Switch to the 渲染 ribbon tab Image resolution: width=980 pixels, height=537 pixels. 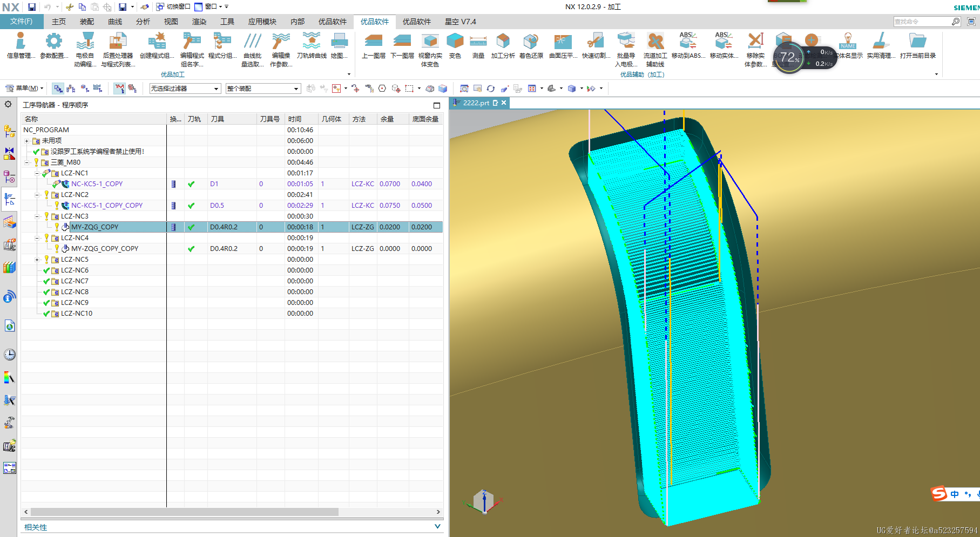tap(199, 22)
